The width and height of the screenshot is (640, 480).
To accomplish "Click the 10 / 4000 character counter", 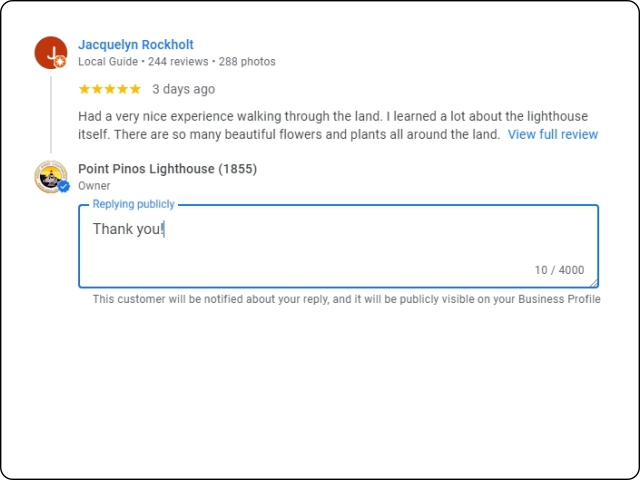I will (x=559, y=270).
